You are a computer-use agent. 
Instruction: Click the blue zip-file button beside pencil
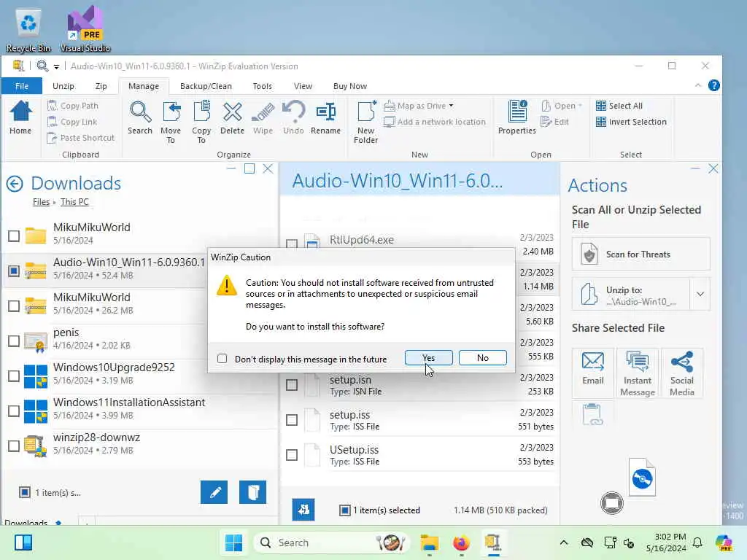pos(252,492)
